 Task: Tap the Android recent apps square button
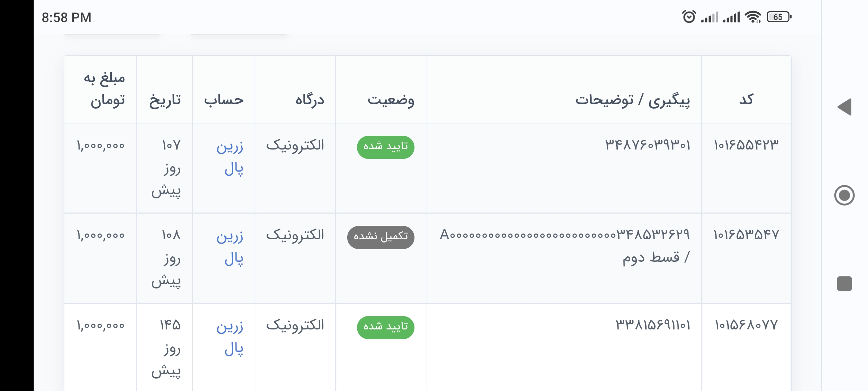(844, 283)
